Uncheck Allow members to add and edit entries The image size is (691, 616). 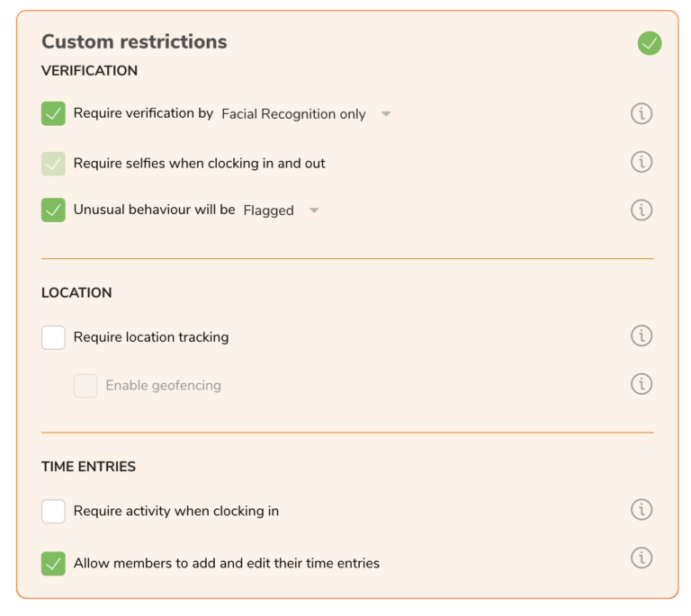[53, 564]
